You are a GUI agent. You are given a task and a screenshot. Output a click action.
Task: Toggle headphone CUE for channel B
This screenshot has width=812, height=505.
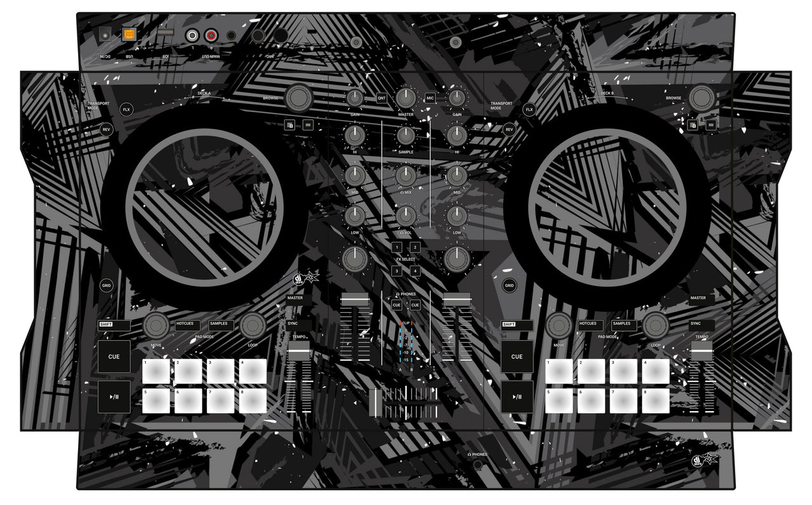coord(416,305)
